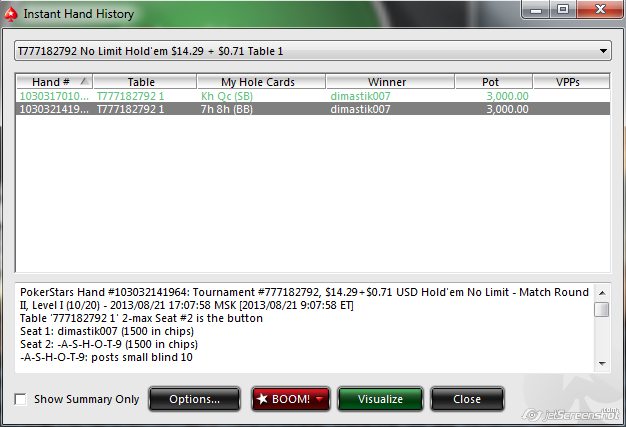Click the PokerStars spade icon in the title bar
This screenshot has width=626, height=427.
pos(11,15)
